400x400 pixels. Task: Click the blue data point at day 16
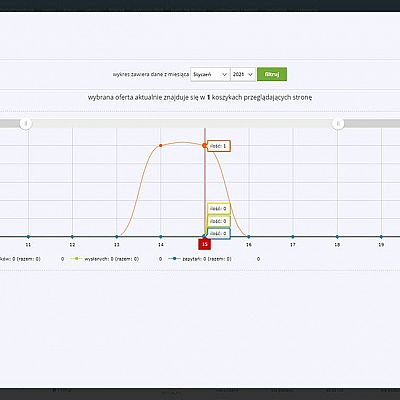pyautogui.click(x=249, y=237)
